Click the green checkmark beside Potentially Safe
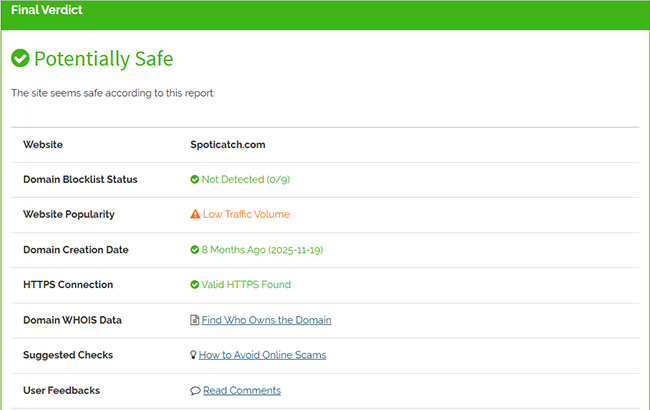 point(20,58)
